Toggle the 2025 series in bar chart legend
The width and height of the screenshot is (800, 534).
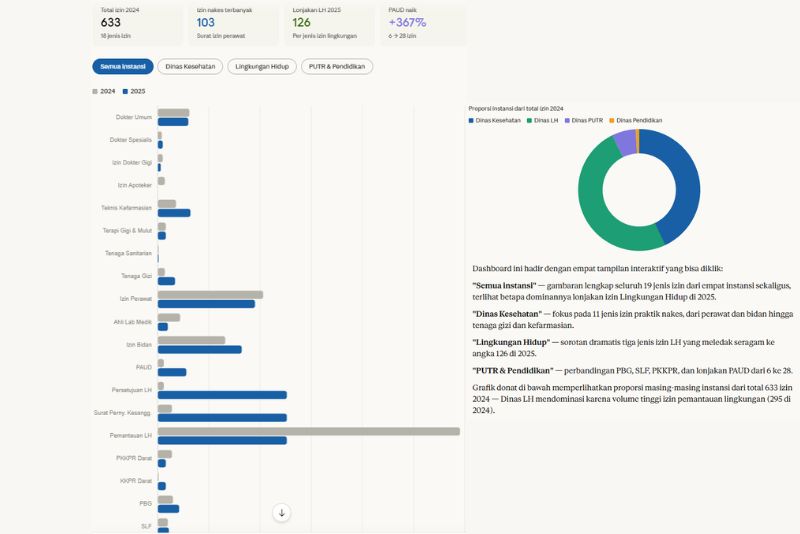coord(133,91)
